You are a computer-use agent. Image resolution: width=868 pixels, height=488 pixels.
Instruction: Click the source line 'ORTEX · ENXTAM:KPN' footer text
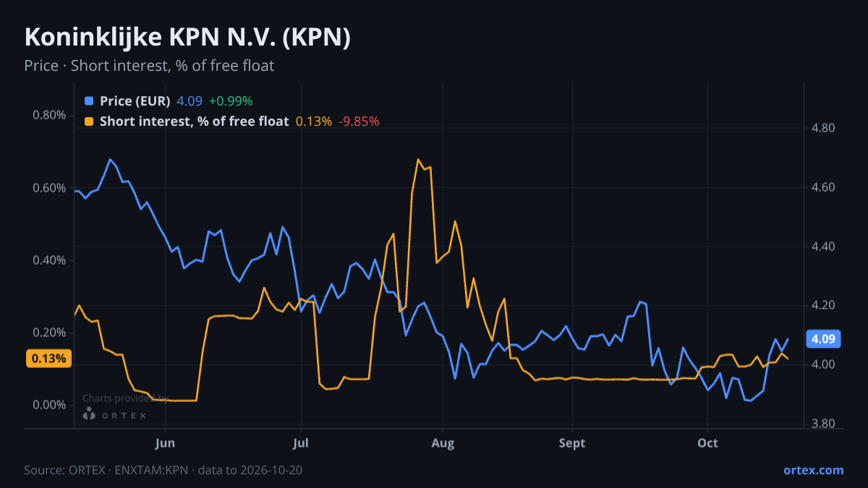click(x=128, y=470)
